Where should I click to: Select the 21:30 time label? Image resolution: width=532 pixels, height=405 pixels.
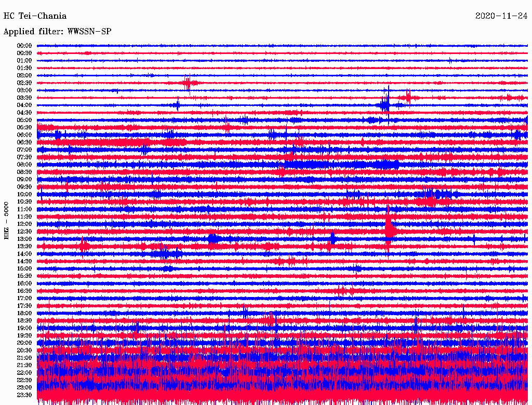[x=24, y=366]
